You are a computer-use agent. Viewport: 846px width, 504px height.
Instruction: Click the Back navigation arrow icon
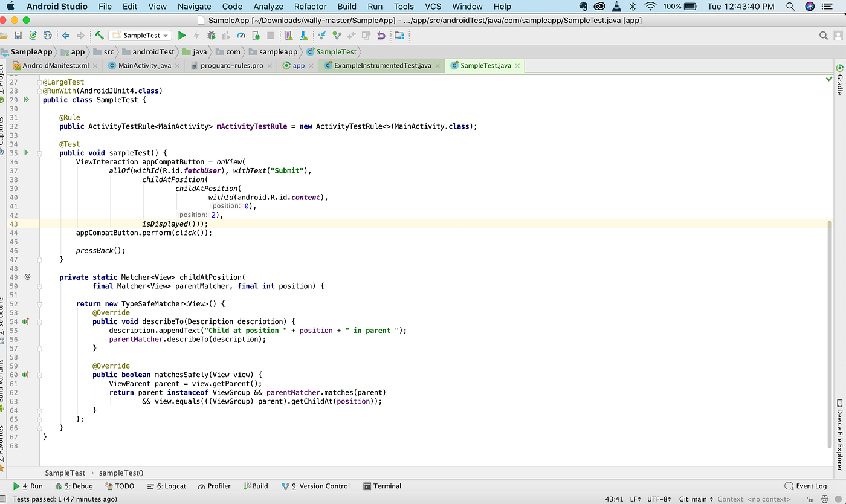pos(66,36)
